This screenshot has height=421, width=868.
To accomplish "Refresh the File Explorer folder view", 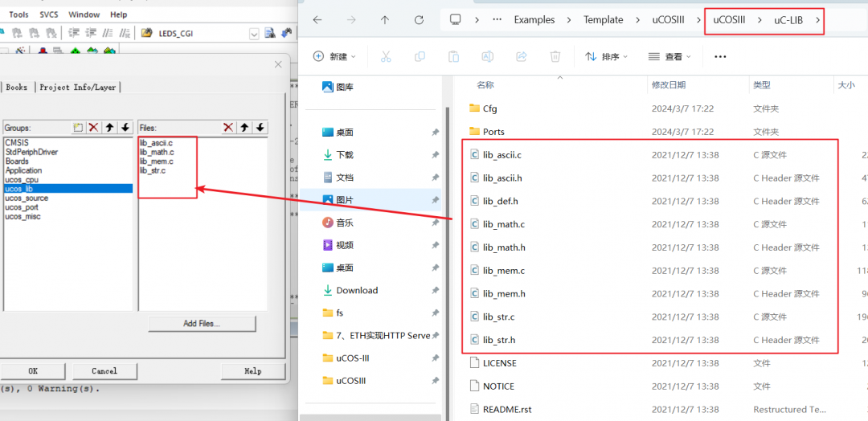I will (x=419, y=19).
